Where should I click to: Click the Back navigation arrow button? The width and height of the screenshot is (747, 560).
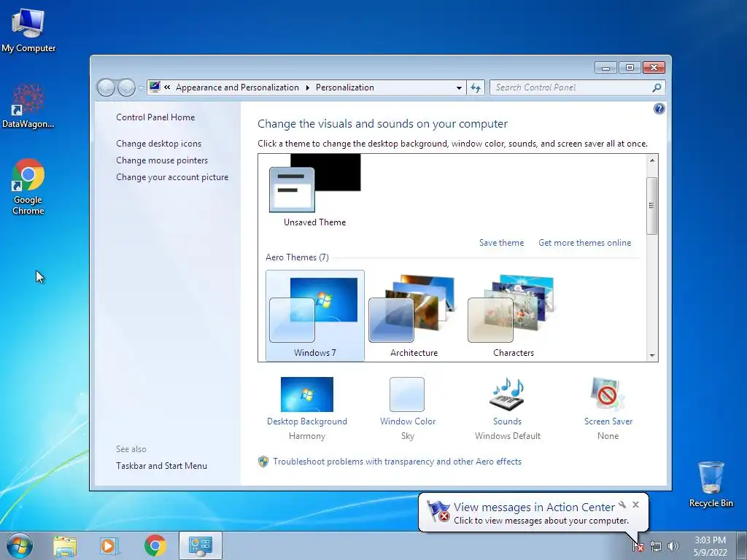click(x=106, y=87)
